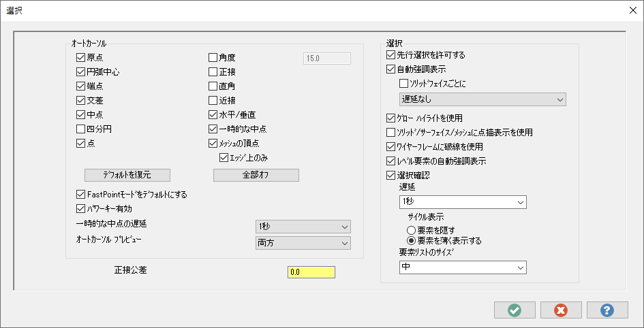Image resolution: width=644 pixels, height=328 pixels.
Task: Open the 遅延なし dropdown list
Action: [x=482, y=99]
